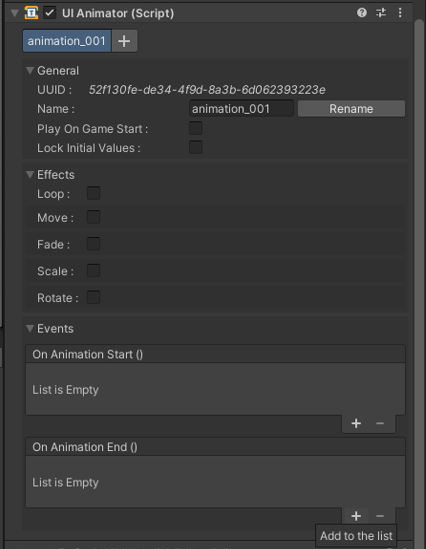The height and width of the screenshot is (549, 426).
Task: Click the On Animation End () header
Action: (x=215, y=447)
